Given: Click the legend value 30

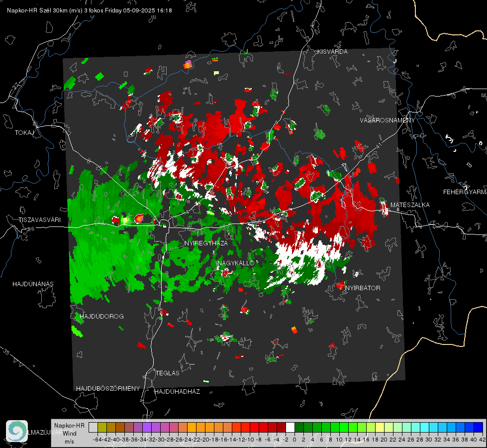Looking at the screenshot, I should (x=429, y=440).
